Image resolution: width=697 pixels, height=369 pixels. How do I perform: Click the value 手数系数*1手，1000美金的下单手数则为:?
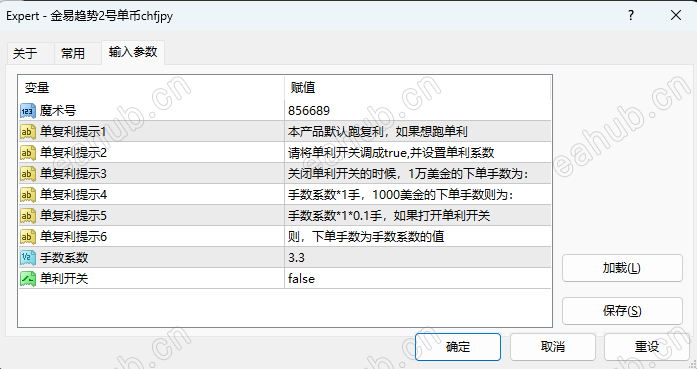click(x=401, y=195)
